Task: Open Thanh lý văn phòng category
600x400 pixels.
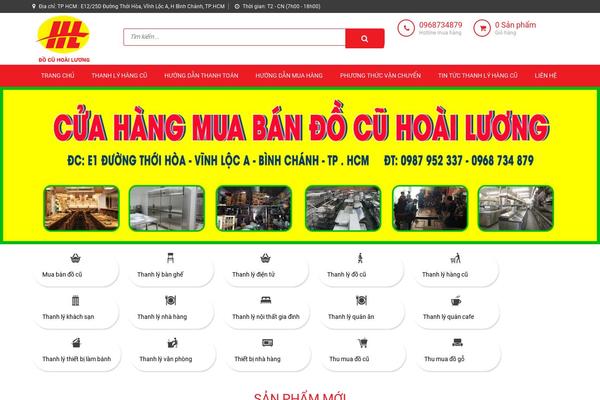Action: [x=166, y=359]
